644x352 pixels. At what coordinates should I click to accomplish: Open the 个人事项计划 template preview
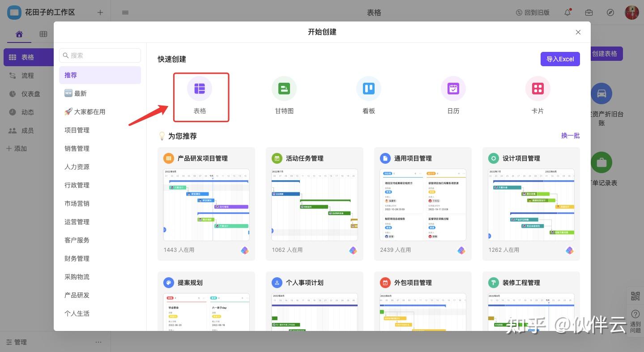coord(315,312)
